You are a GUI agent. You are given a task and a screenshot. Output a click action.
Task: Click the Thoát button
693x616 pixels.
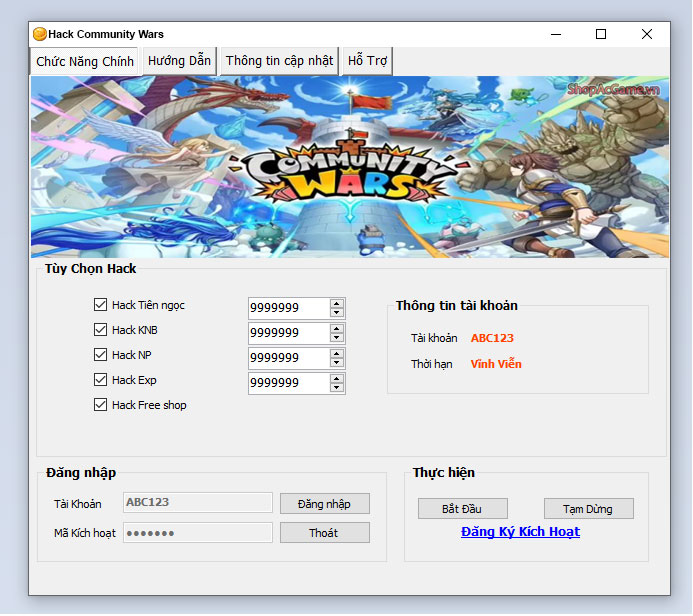click(x=325, y=533)
